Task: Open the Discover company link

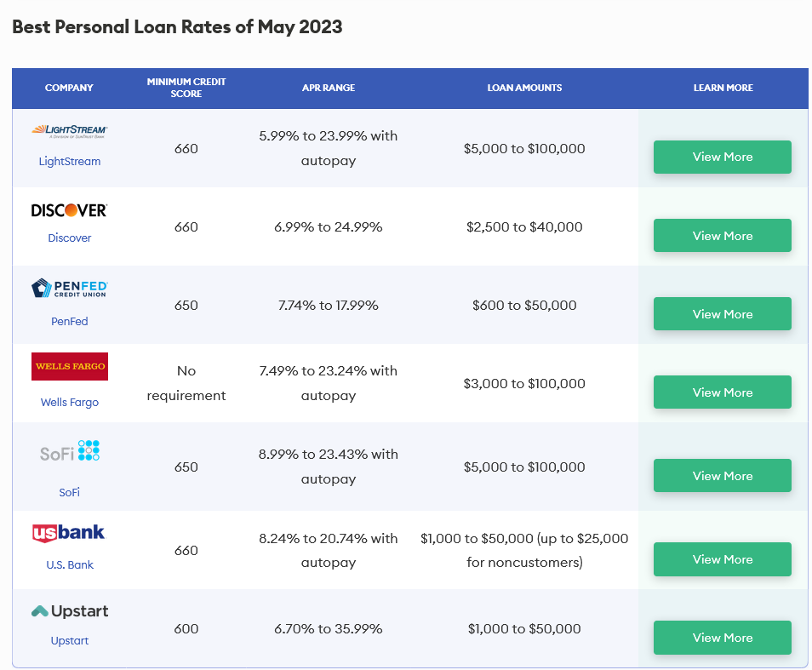Action: [x=69, y=238]
